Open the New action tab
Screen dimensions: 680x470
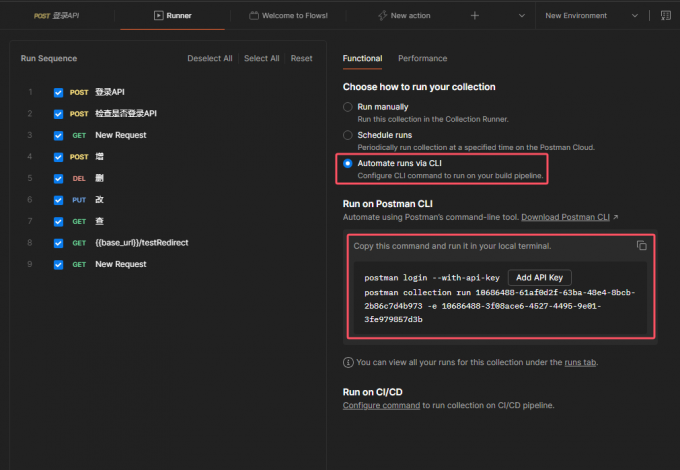[x=404, y=16]
